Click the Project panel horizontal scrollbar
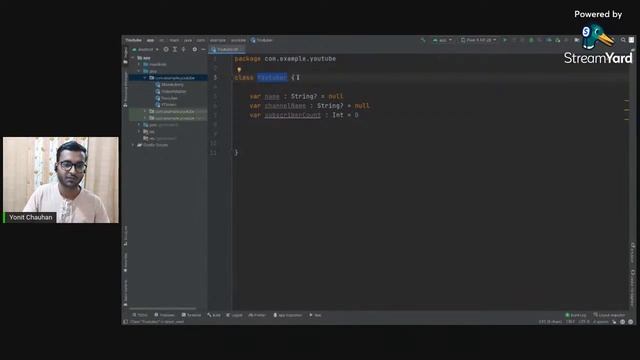640x360 pixels. click(162, 309)
